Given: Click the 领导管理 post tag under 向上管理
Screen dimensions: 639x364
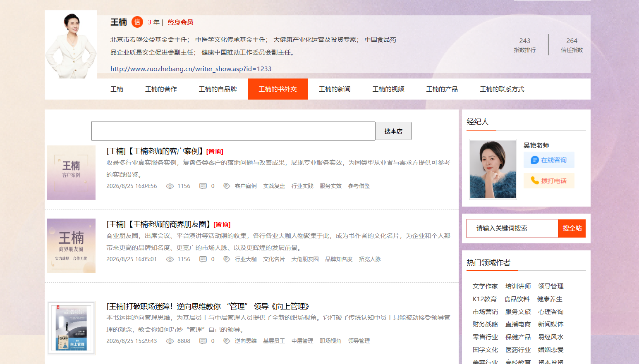Looking at the screenshot, I should pos(359,341).
